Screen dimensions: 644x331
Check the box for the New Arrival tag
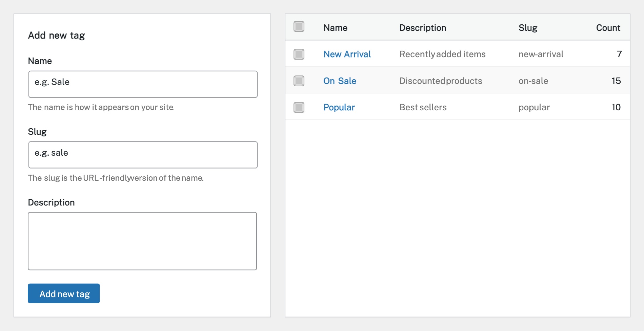click(x=299, y=54)
